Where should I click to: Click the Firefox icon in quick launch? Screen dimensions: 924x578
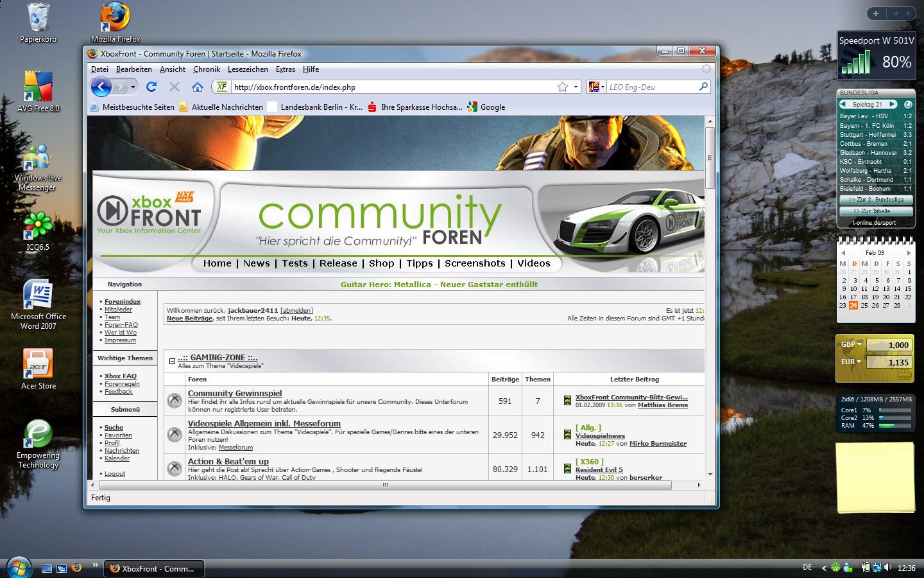(x=77, y=568)
